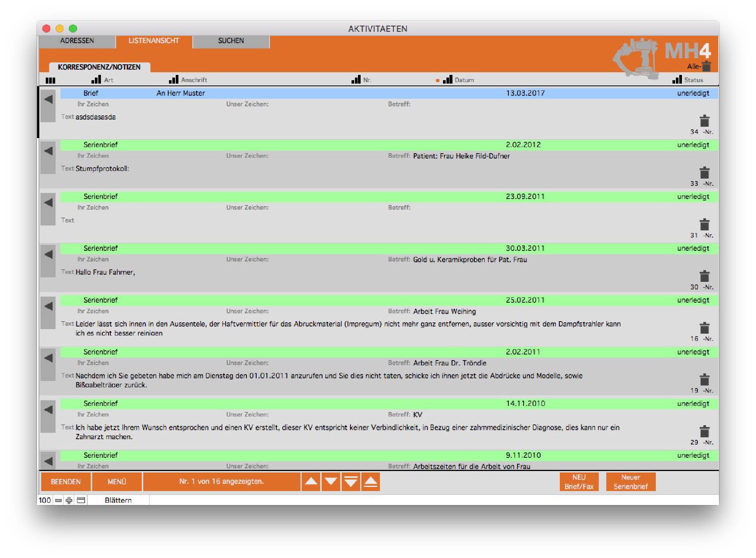Open Serienbrief dated 14.11.2010 with arrow
The width and height of the screenshot is (756, 558).
click(48, 410)
